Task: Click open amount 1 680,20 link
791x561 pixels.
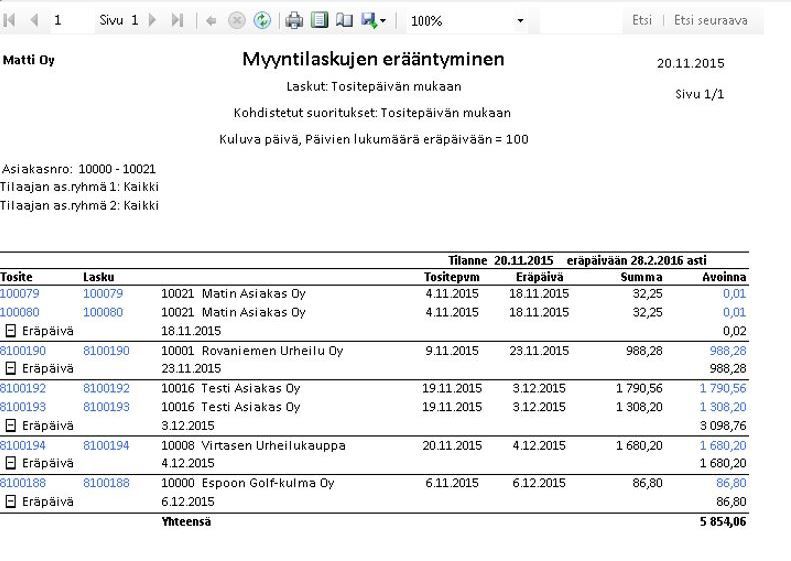Action: point(722,445)
